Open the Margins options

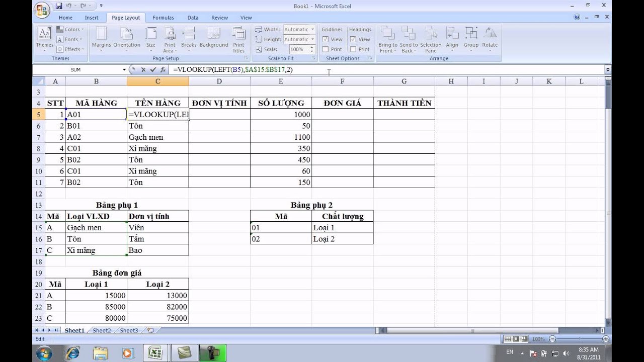pos(101,39)
